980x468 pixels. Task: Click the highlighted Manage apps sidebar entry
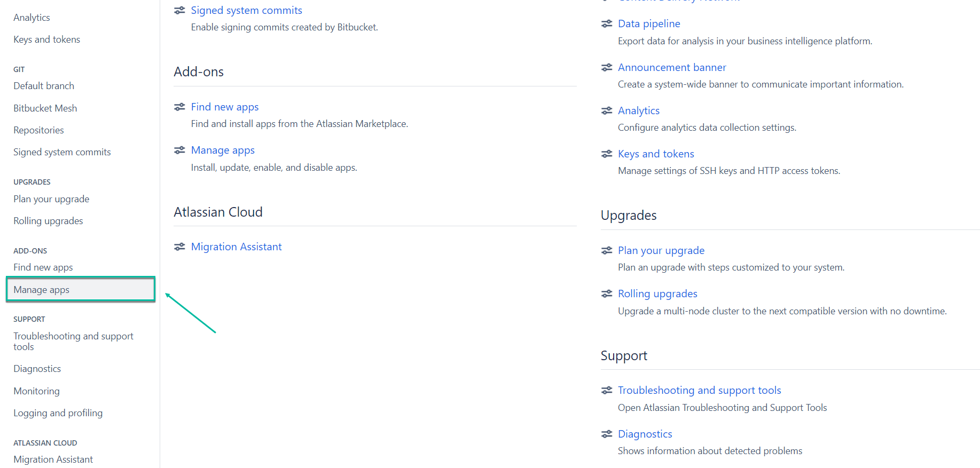(41, 289)
